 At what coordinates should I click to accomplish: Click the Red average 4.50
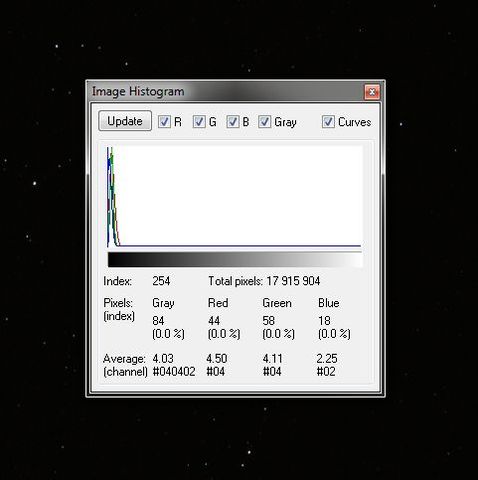click(217, 359)
